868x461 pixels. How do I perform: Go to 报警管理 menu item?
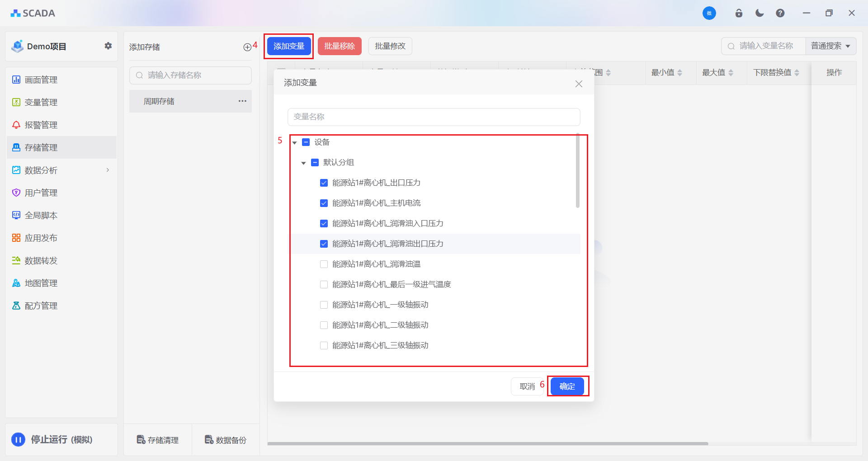[x=41, y=125]
